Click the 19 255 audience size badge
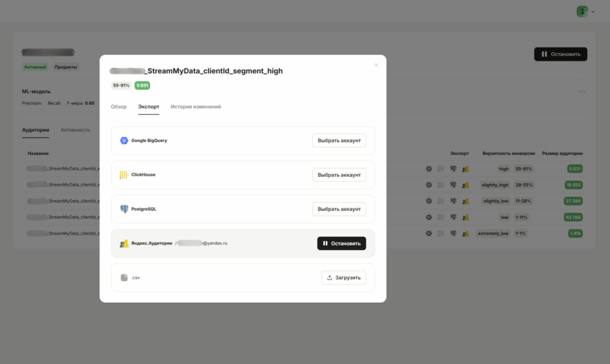The width and height of the screenshot is (610, 364). point(574,185)
